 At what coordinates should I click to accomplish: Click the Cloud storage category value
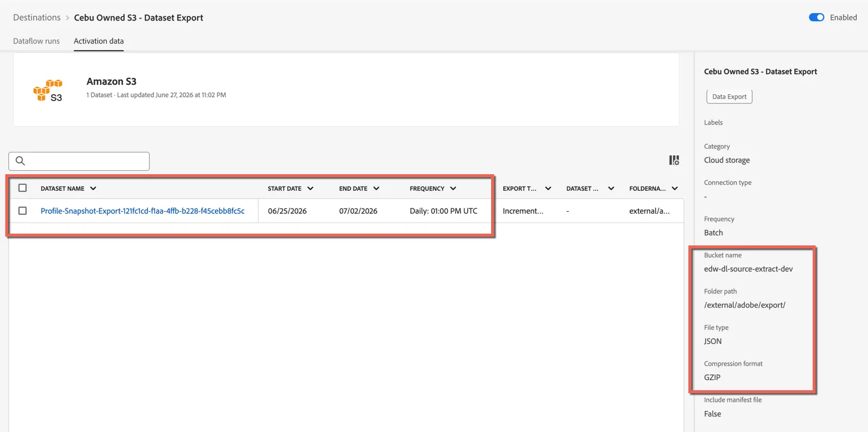[x=727, y=160]
